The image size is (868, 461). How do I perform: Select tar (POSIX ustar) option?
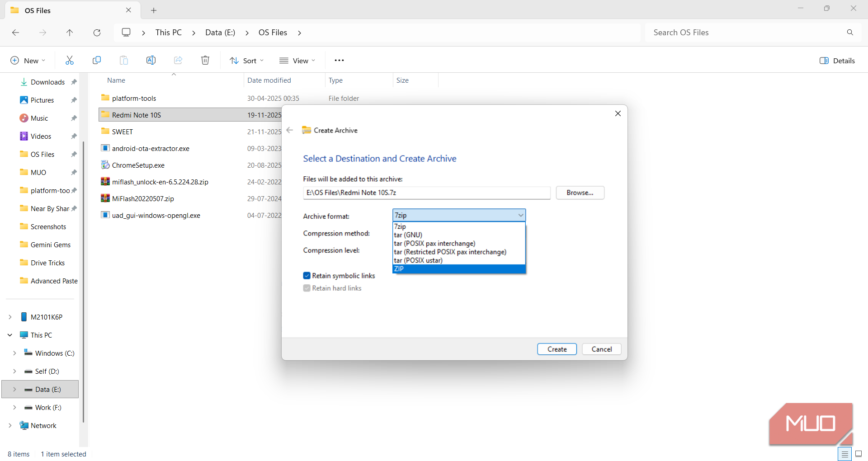pos(459,260)
